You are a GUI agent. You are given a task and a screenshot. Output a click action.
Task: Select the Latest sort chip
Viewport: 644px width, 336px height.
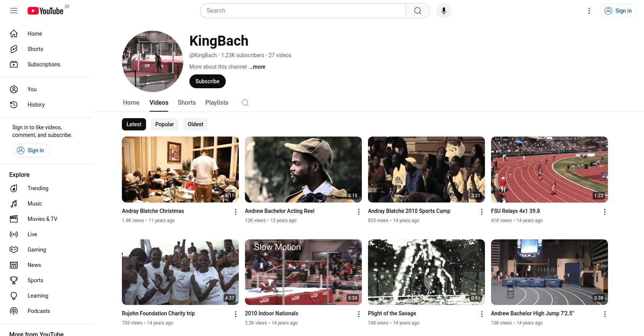[134, 124]
